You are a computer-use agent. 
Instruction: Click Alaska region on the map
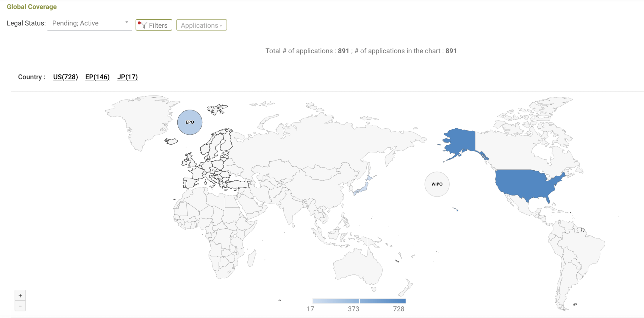462,142
